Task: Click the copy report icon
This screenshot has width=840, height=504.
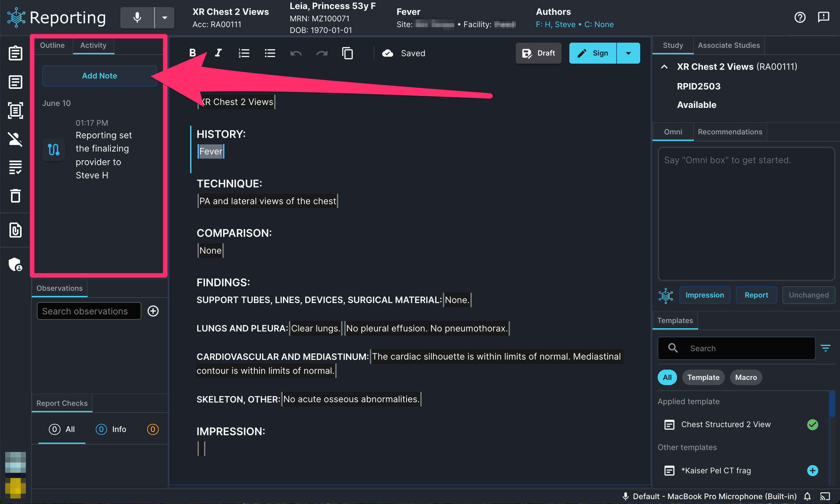Action: pos(347,53)
